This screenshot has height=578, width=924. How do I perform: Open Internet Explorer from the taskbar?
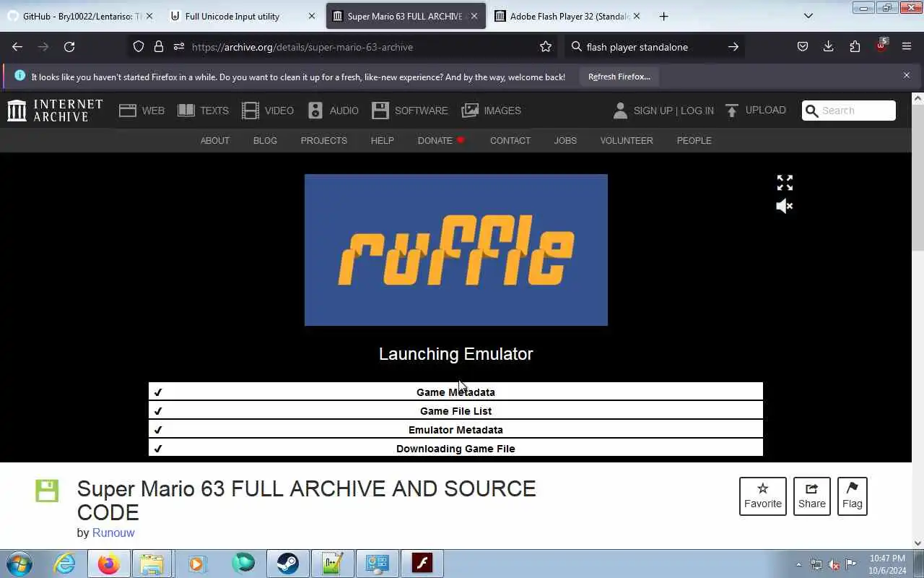coord(65,564)
